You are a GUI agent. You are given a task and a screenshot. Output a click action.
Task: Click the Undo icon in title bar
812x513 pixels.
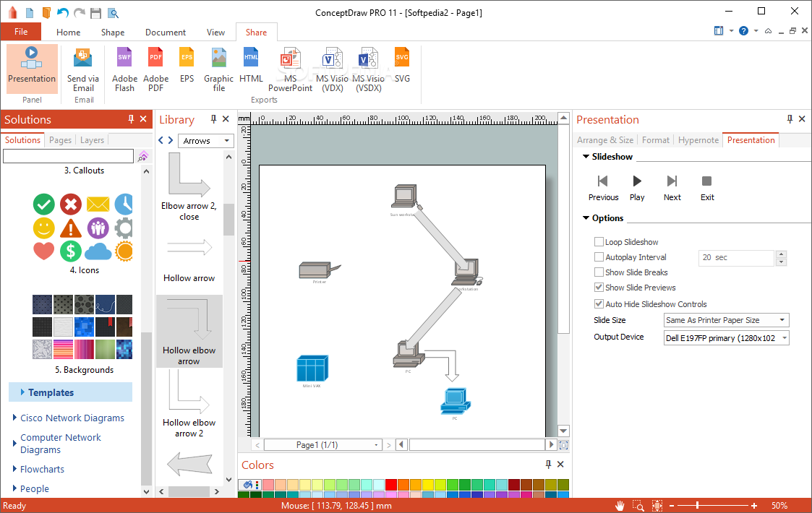63,13
